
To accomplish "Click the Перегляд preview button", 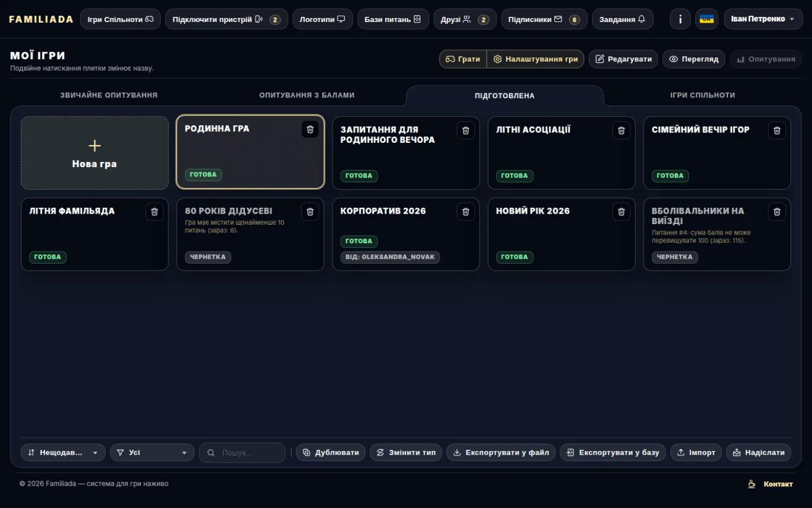I will tap(694, 59).
